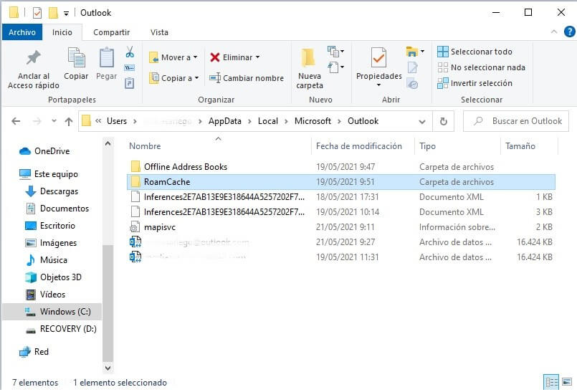Screen dimensions: 577x392
Task: Collapse the ribbon with the chevron
Action: [554, 32]
